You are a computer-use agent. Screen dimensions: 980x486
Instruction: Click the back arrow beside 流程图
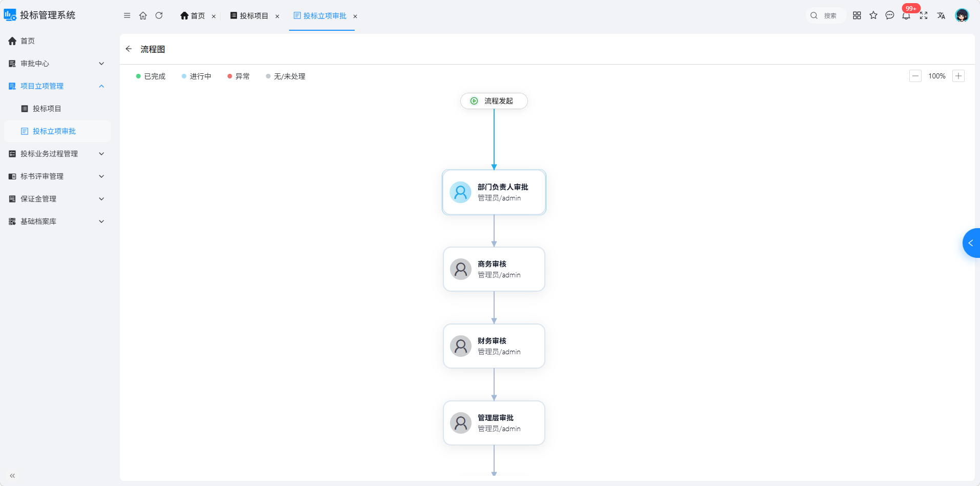tap(129, 49)
